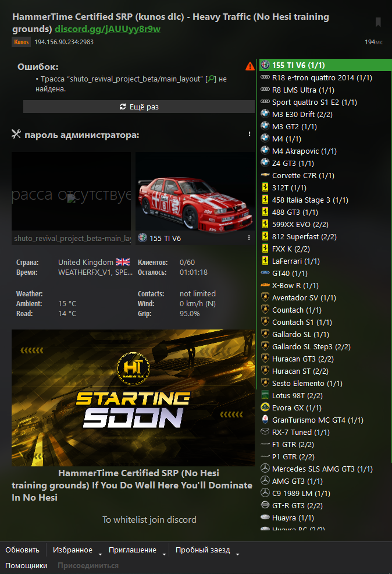The image size is (392, 574).
Task: Click the bookmark icon in the header
Action: (x=378, y=22)
